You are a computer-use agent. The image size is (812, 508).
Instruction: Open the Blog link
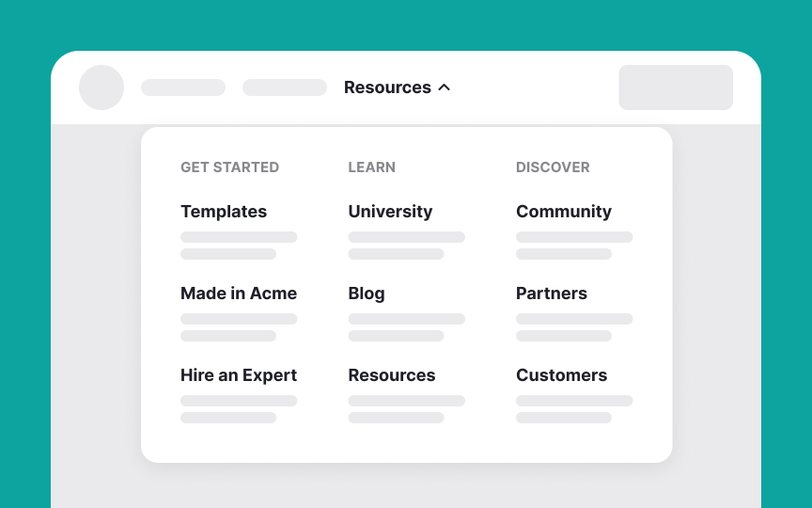[367, 294]
